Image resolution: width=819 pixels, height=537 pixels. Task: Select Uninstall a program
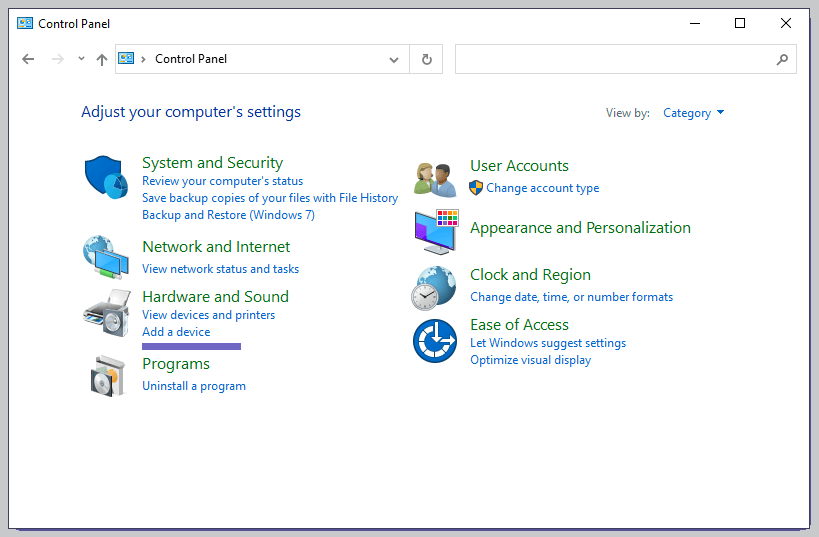(194, 386)
